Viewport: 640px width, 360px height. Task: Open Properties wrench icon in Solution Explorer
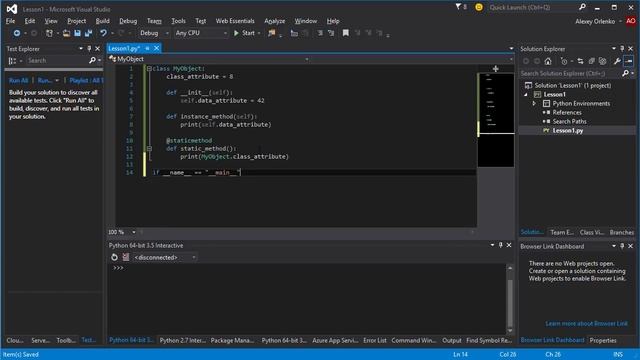(617, 61)
